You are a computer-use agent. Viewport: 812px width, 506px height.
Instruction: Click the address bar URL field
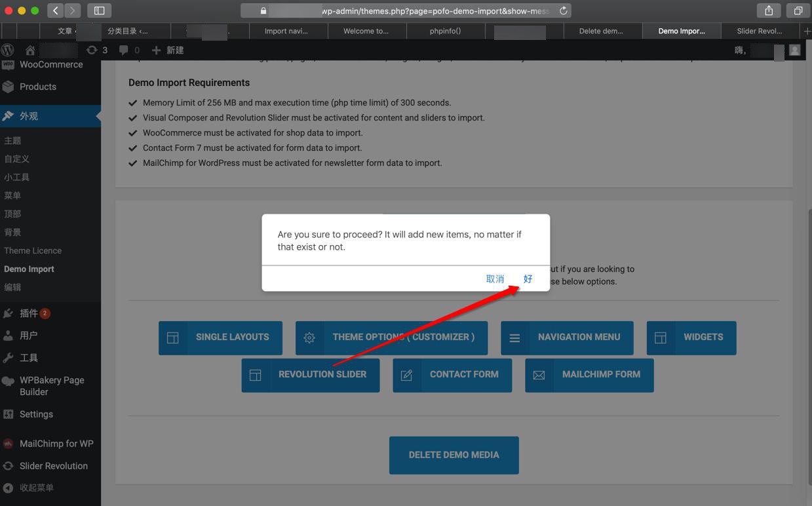(x=406, y=10)
